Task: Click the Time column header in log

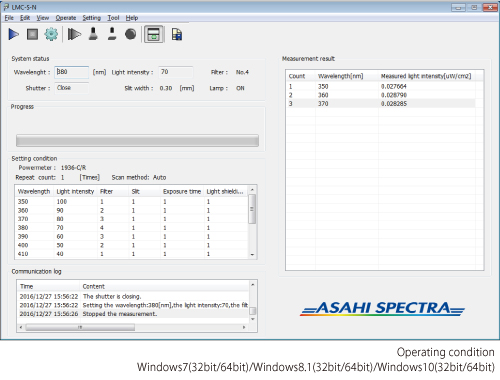Action: point(48,286)
